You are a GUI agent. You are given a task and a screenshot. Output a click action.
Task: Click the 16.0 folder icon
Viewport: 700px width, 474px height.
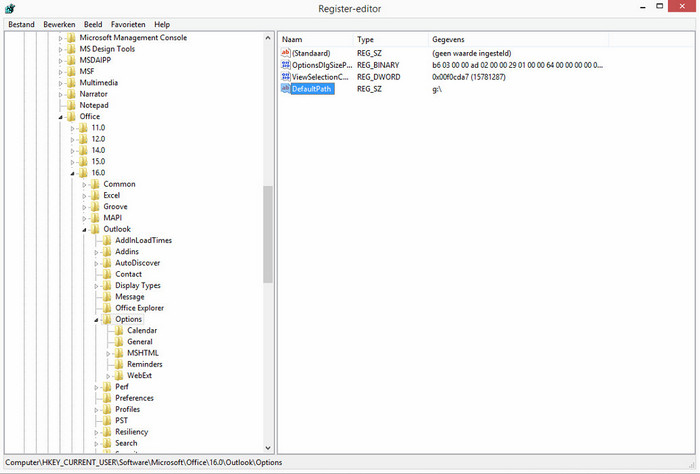83,173
